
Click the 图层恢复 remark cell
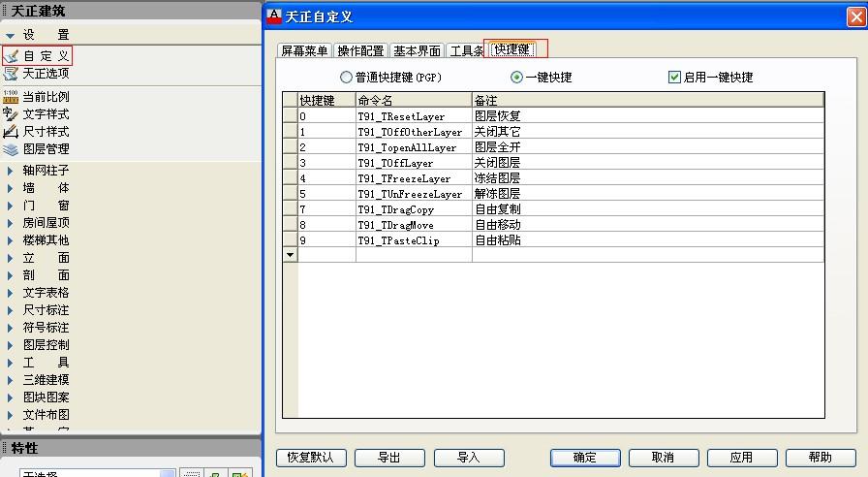click(648, 115)
